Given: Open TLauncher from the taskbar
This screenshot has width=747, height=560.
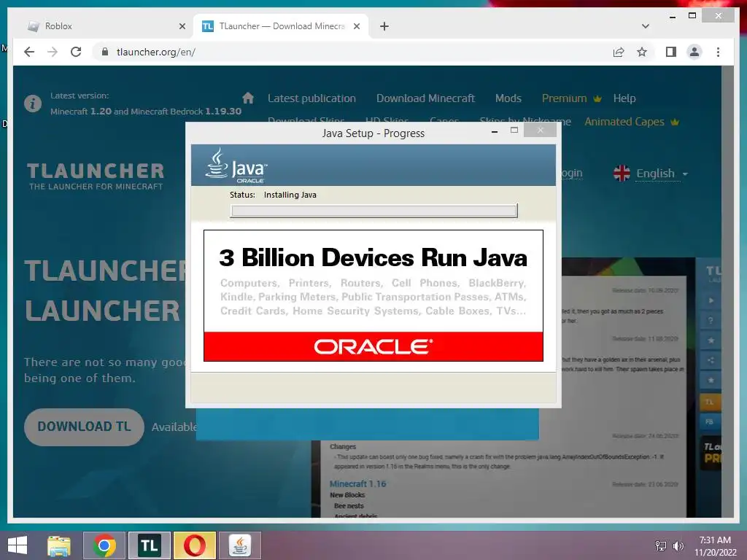Looking at the screenshot, I should [149, 545].
